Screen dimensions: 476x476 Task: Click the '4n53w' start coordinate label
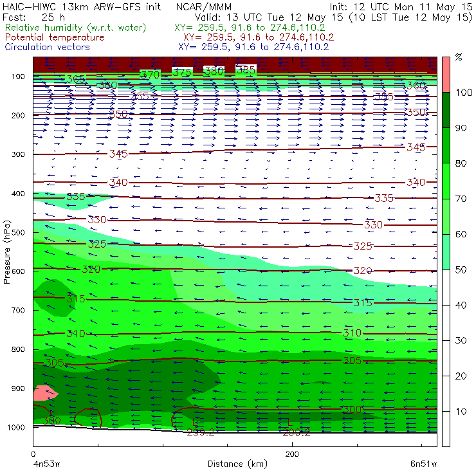tap(46, 464)
